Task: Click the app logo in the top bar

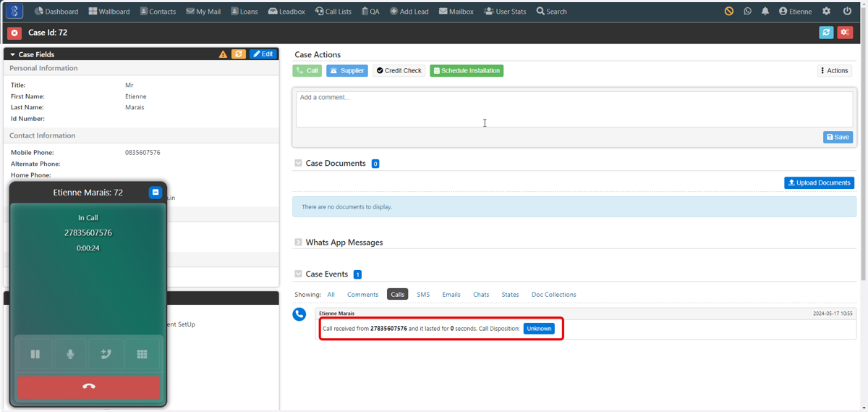Action: pos(14,12)
